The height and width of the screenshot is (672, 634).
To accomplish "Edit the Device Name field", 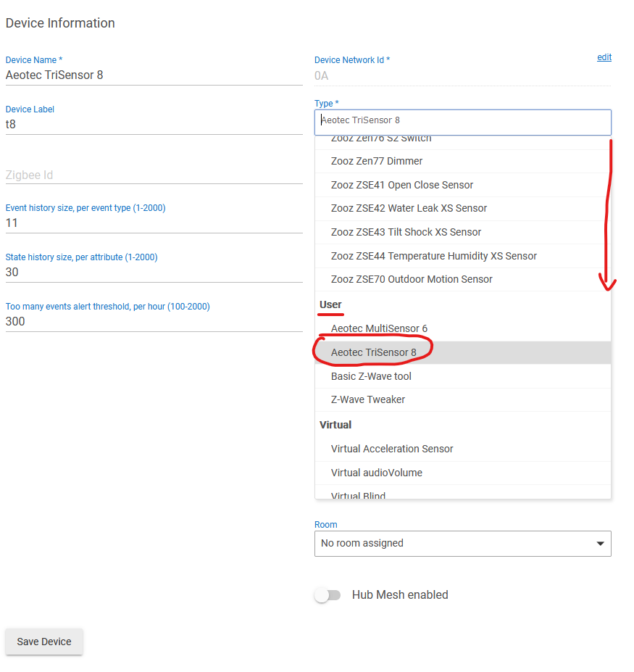I will point(154,75).
